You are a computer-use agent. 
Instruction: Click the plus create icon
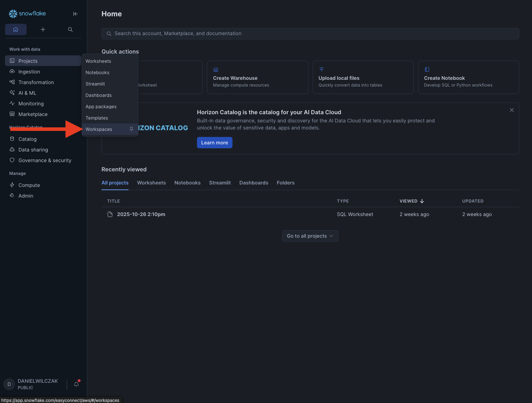click(43, 29)
